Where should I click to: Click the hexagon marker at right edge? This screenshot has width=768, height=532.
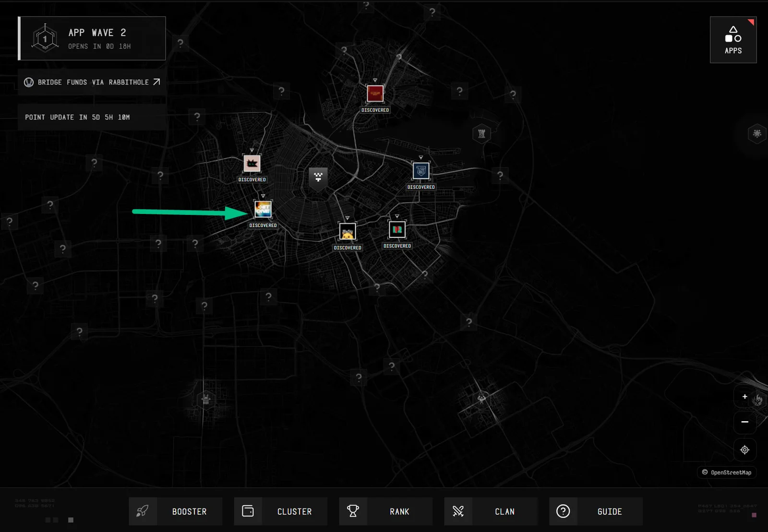pos(757,133)
